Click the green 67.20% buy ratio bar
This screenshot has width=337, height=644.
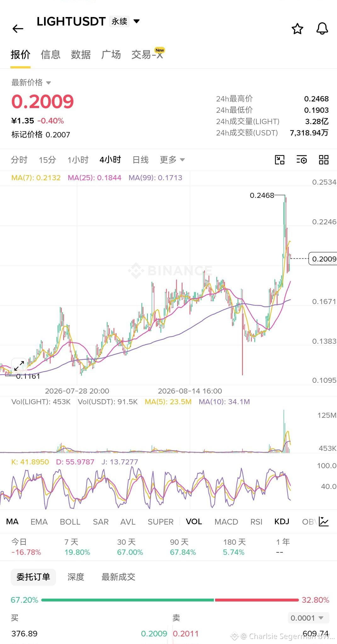(128, 600)
